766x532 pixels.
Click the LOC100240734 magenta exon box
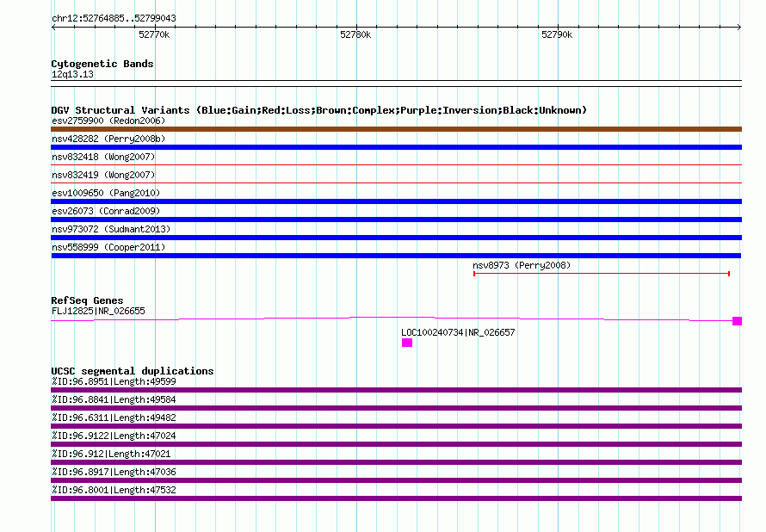(x=407, y=343)
